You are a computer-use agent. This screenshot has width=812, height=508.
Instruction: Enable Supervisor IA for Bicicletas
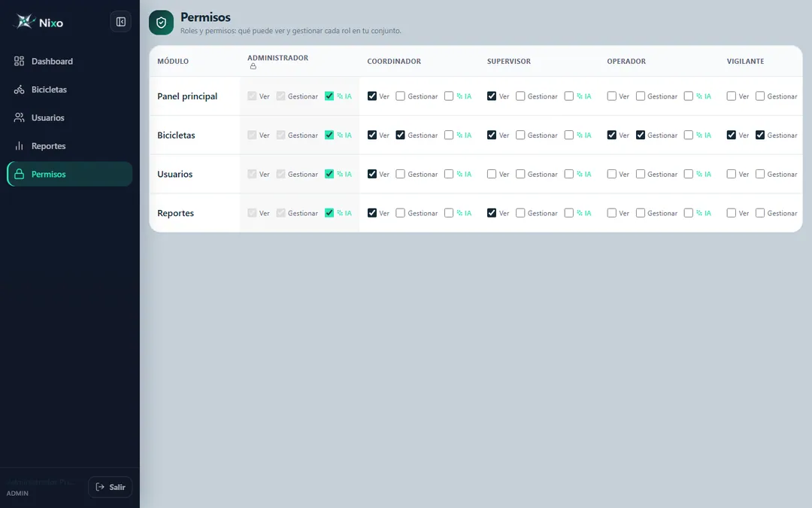click(x=569, y=135)
